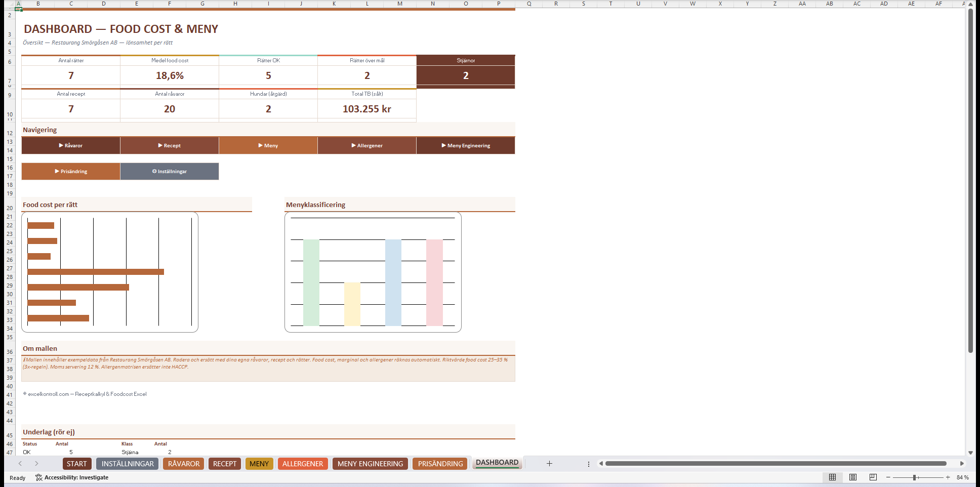
Task: Select the Menyklassificering column chart
Action: click(x=373, y=272)
